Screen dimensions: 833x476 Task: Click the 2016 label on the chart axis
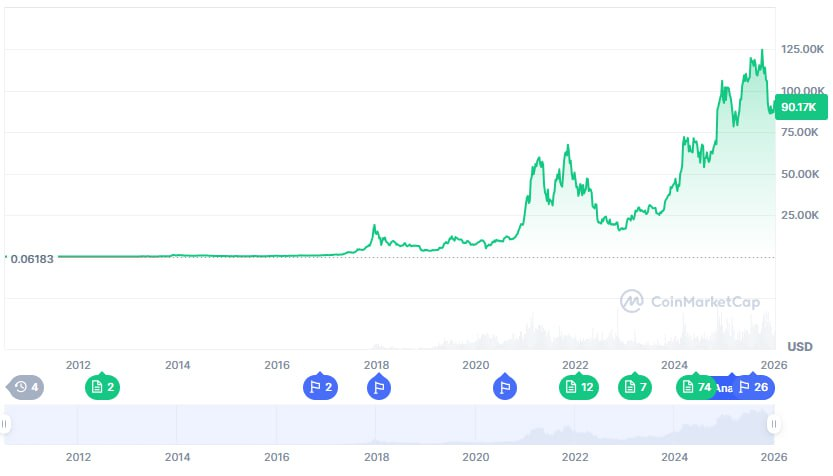coord(277,365)
